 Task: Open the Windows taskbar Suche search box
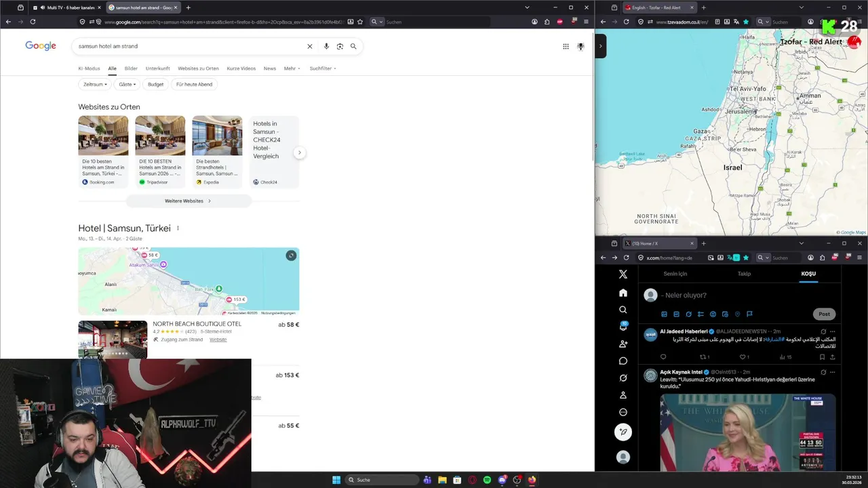382,480
